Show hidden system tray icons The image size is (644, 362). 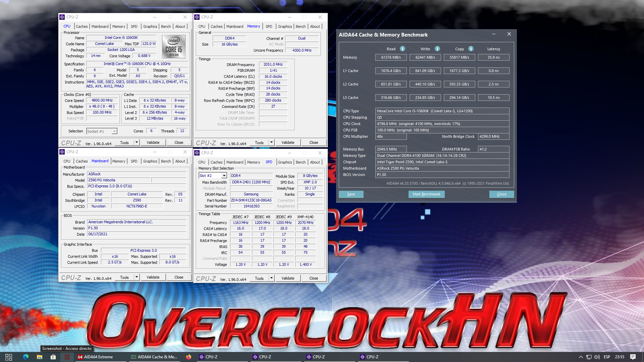[581, 357]
